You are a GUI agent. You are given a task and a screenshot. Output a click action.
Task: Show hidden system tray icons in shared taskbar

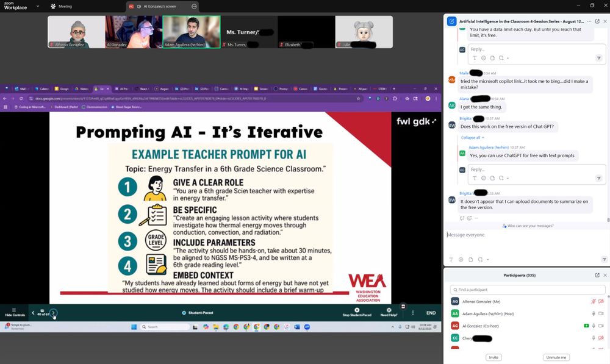(x=392, y=327)
